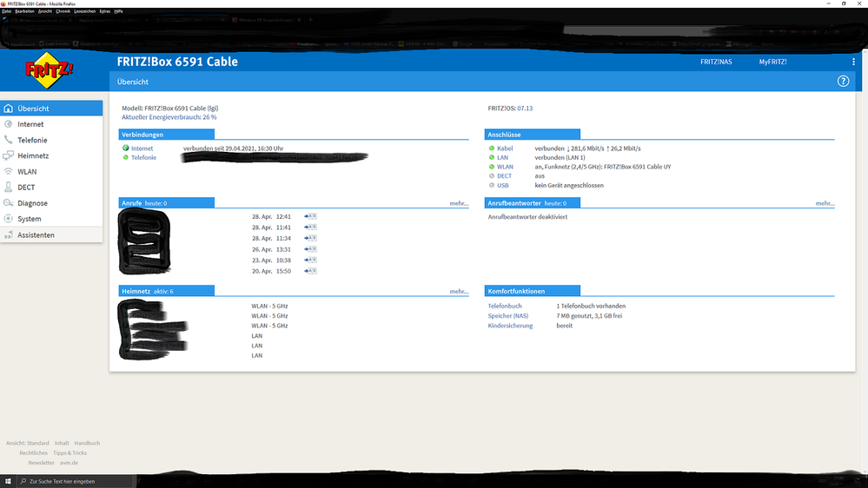Open Übersicht in sidebar menu
This screenshot has height=488, width=868.
coord(51,109)
